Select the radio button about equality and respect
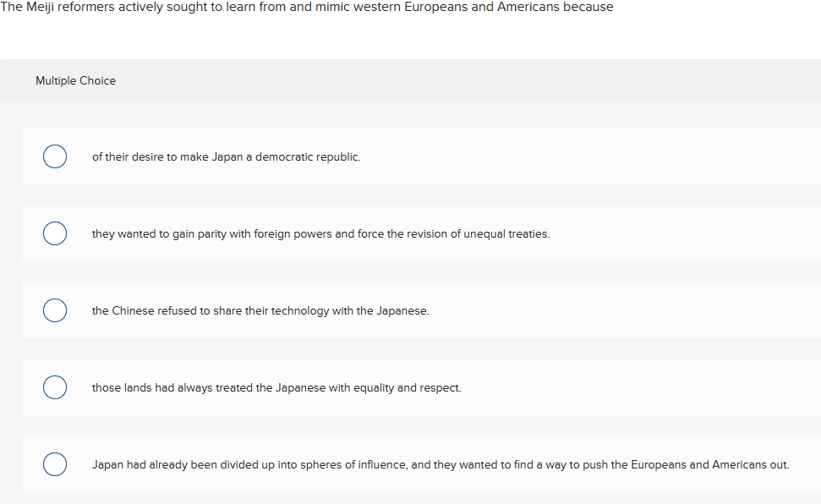Screen dimensions: 821x504 tap(54, 387)
